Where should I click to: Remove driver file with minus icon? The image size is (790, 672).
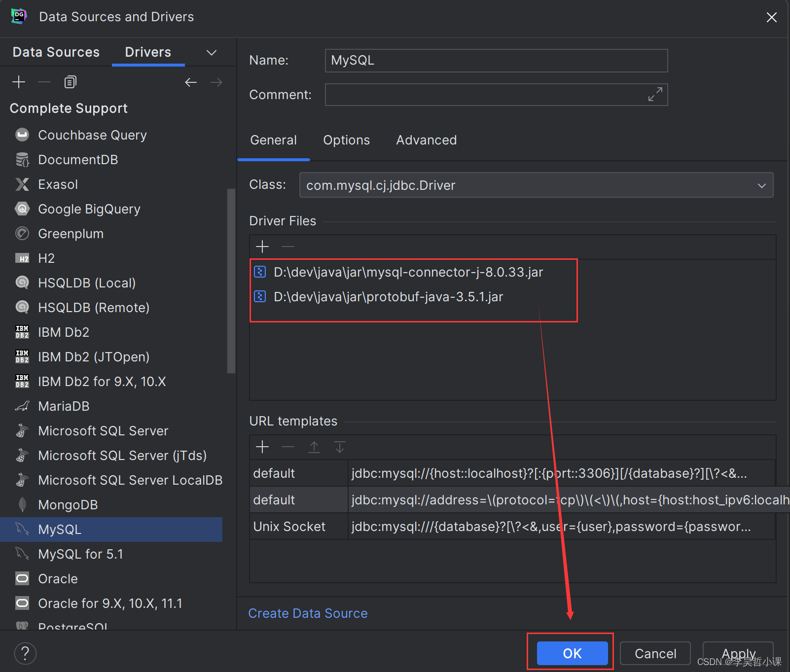[288, 246]
